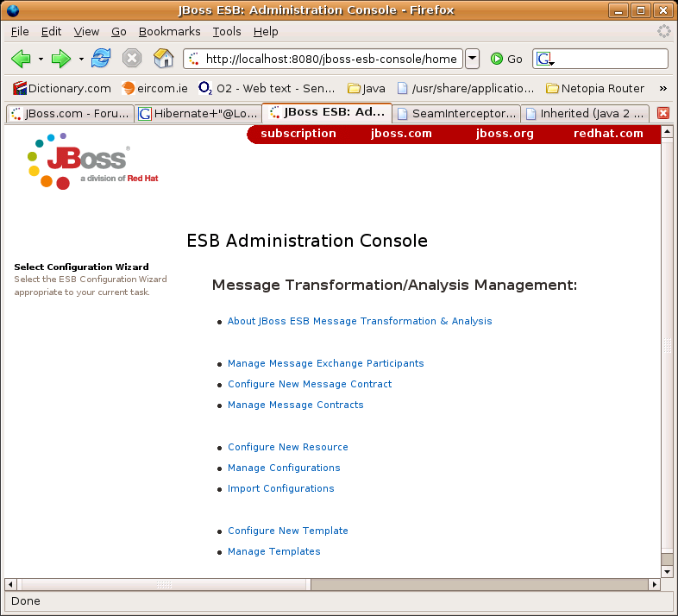Open Import Configurations link
This screenshot has height=616, width=678.
[x=280, y=488]
